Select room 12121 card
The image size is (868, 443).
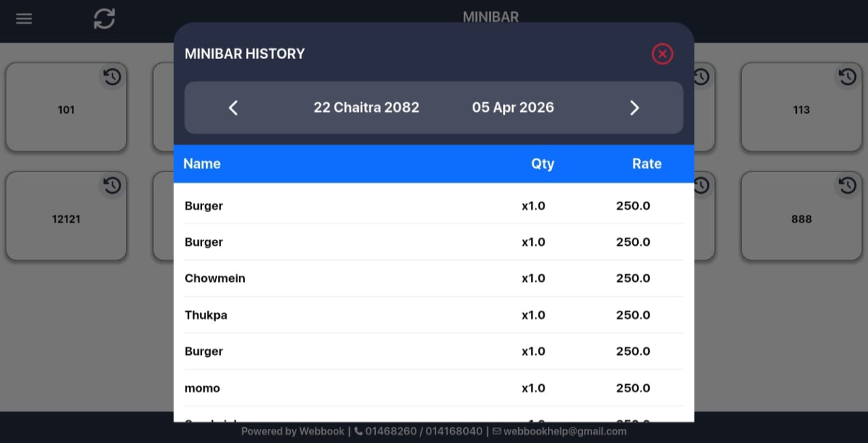pyautogui.click(x=66, y=216)
